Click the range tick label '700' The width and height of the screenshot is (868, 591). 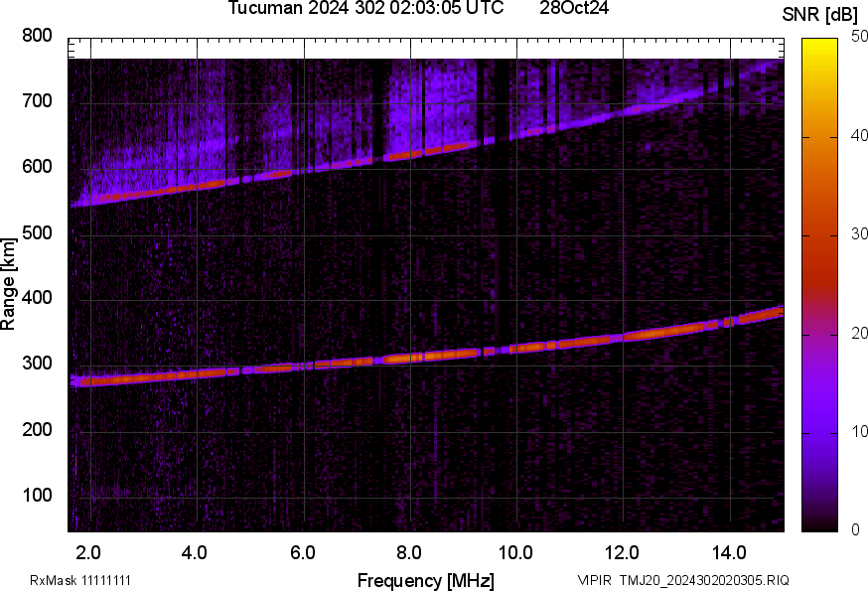tap(37, 101)
